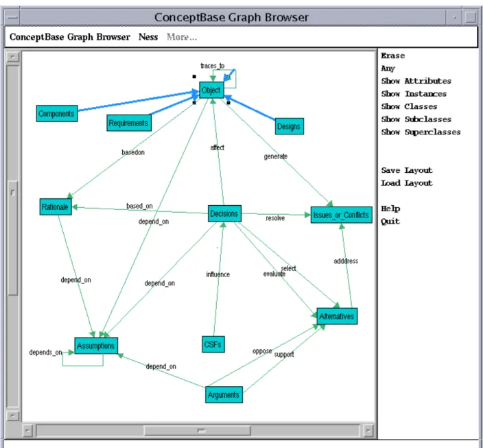Click the horizontal scrollbar right arrow
483x448 pixels.
[368, 430]
